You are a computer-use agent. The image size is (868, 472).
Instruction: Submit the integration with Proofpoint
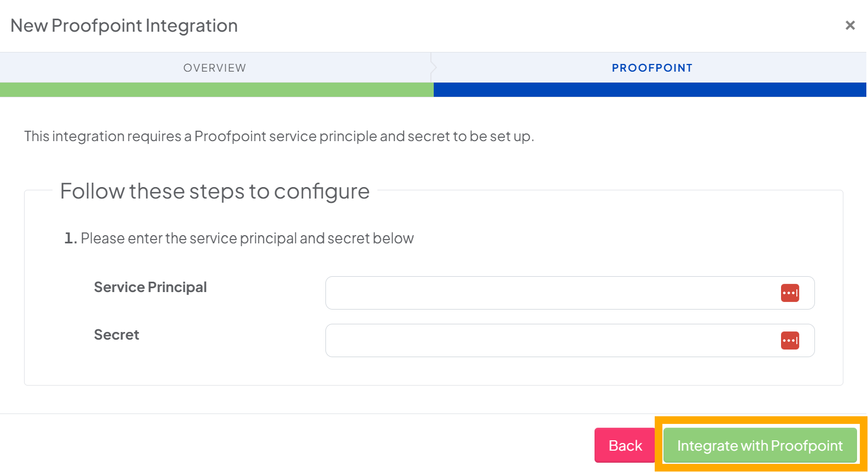pyautogui.click(x=759, y=445)
